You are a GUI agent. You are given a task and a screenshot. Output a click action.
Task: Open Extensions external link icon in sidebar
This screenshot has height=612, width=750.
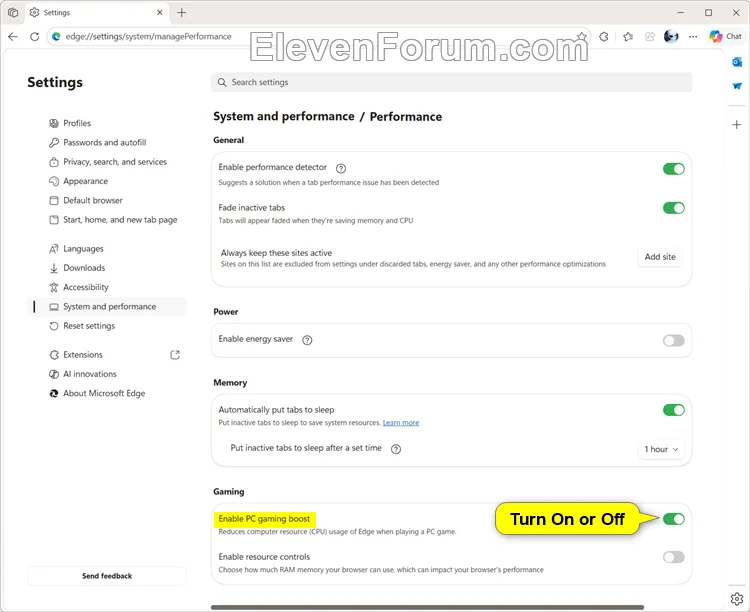175,355
